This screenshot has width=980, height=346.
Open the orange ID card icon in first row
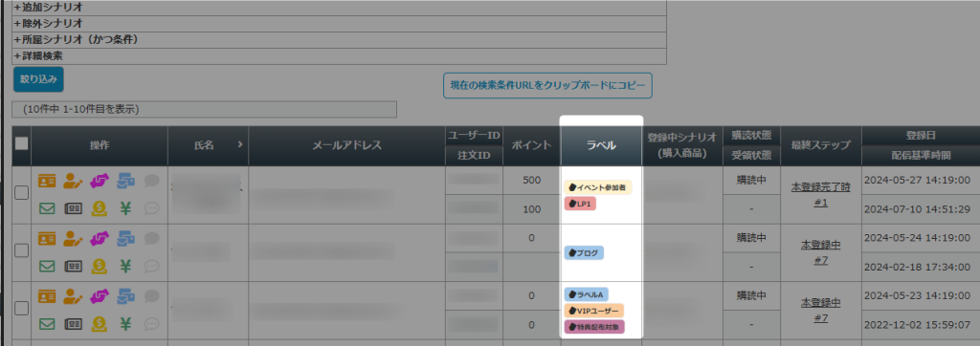pyautogui.click(x=47, y=181)
